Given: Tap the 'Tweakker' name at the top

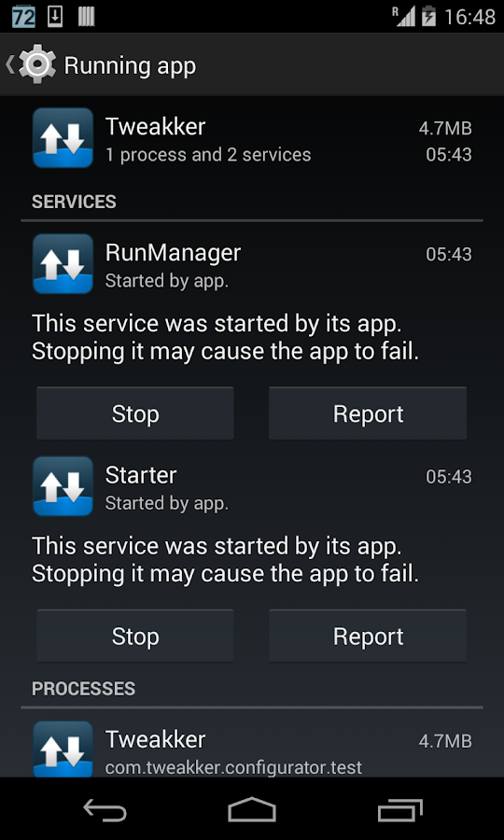Looking at the screenshot, I should tap(155, 127).
